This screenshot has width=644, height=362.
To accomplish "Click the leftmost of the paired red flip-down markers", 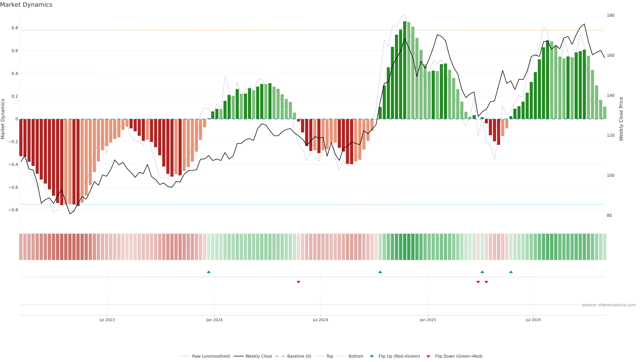I will coord(478,282).
